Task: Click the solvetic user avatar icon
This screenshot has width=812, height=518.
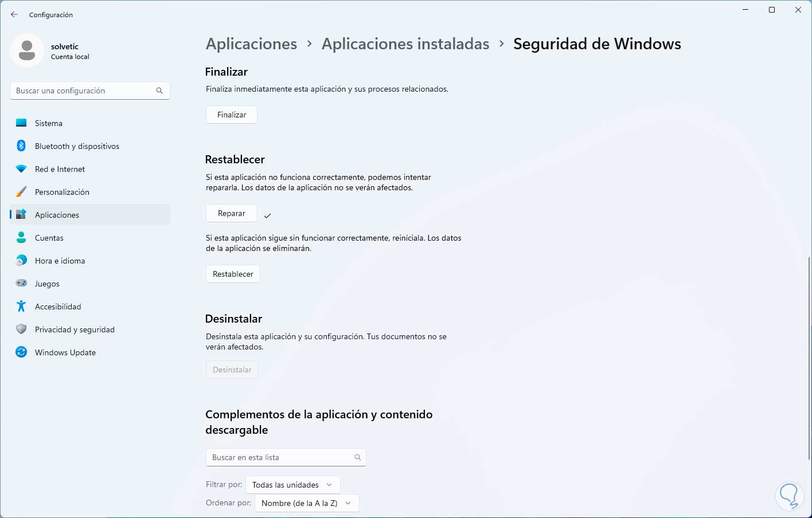Action: click(x=27, y=50)
